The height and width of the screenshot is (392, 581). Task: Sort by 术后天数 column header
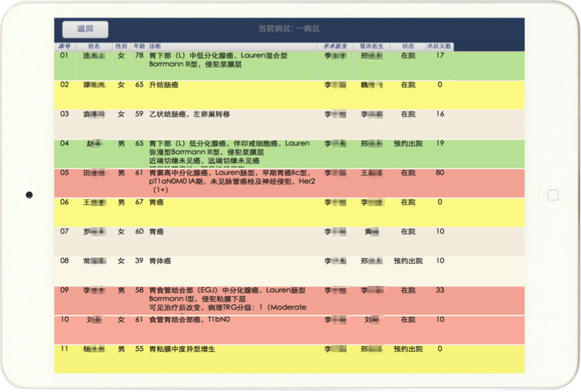coord(439,46)
